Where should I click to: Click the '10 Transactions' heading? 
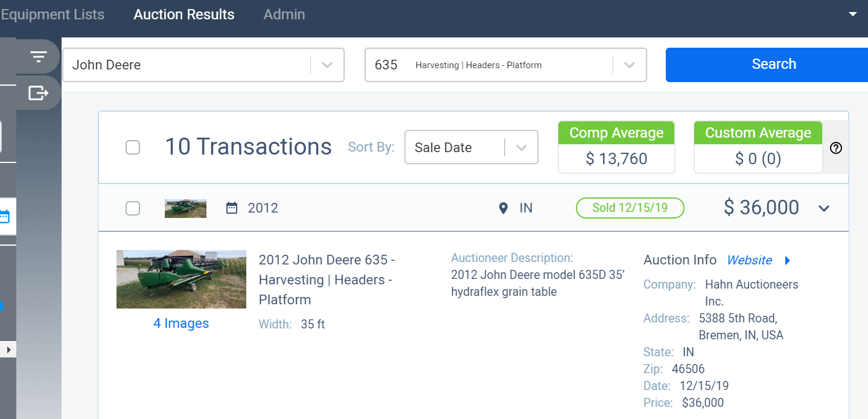[x=248, y=147]
